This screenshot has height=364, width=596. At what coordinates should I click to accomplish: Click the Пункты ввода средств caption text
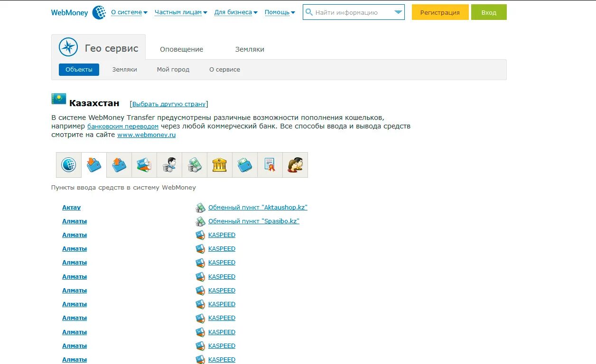coord(123,188)
